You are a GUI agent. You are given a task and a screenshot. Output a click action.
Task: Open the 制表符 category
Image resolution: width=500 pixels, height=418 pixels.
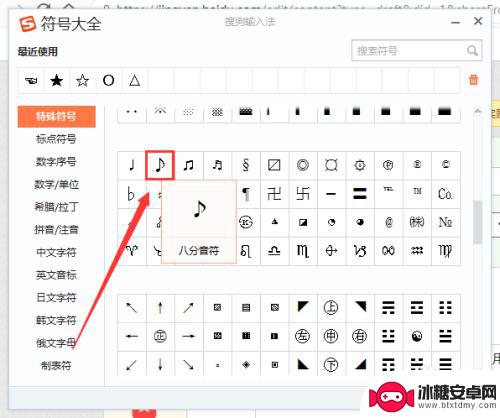[57, 366]
